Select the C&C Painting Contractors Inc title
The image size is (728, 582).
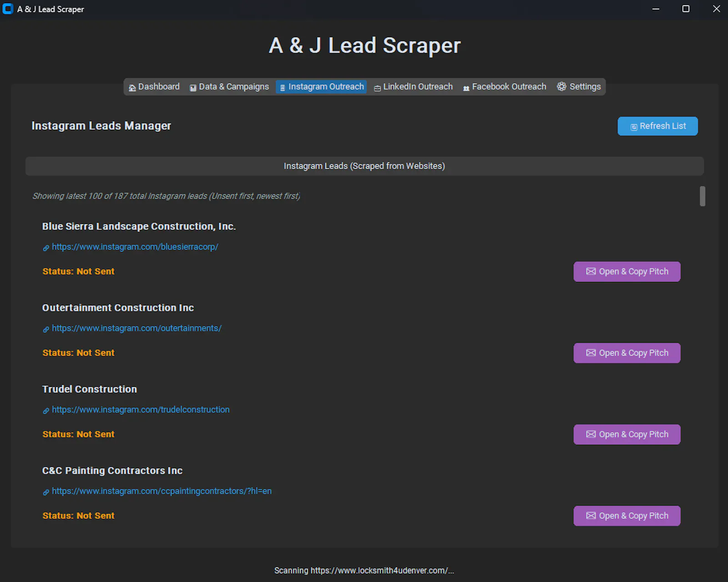[112, 471]
